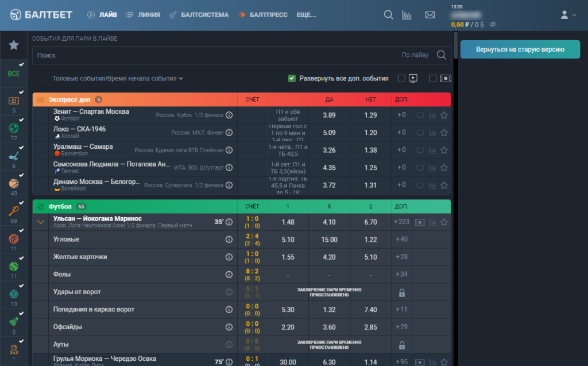
Task: Select the ВСЕ sports filter
Action: point(14,74)
